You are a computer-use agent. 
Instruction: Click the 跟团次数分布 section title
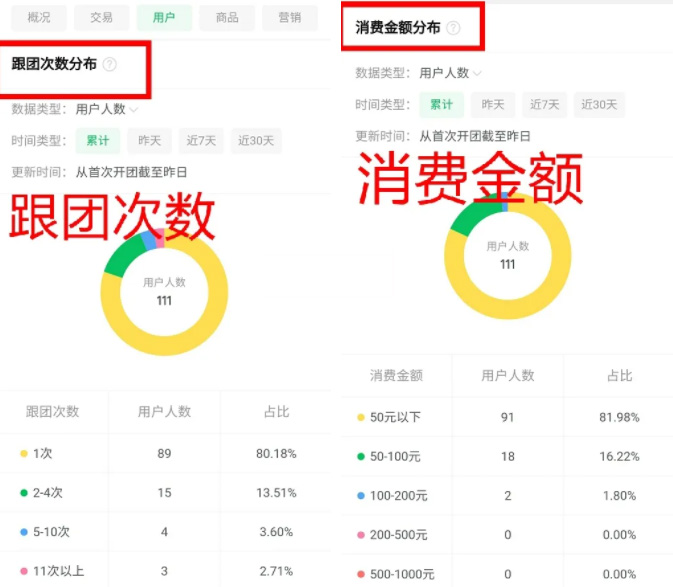(x=54, y=64)
